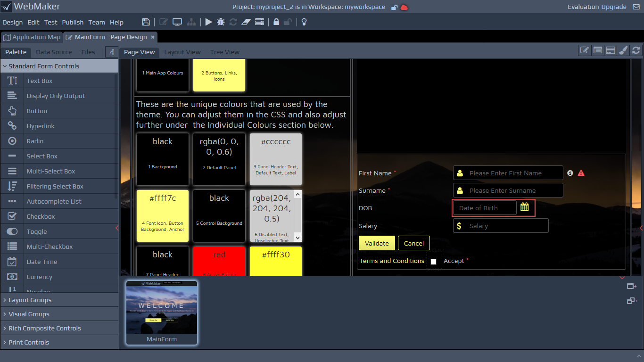Click the refresh arrows icon above page view

[636, 50]
